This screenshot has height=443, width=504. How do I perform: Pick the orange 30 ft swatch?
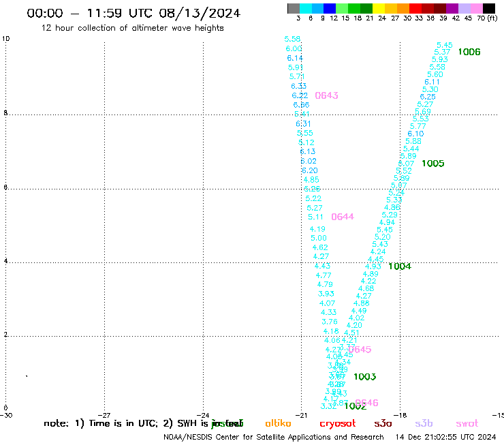coord(403,8)
